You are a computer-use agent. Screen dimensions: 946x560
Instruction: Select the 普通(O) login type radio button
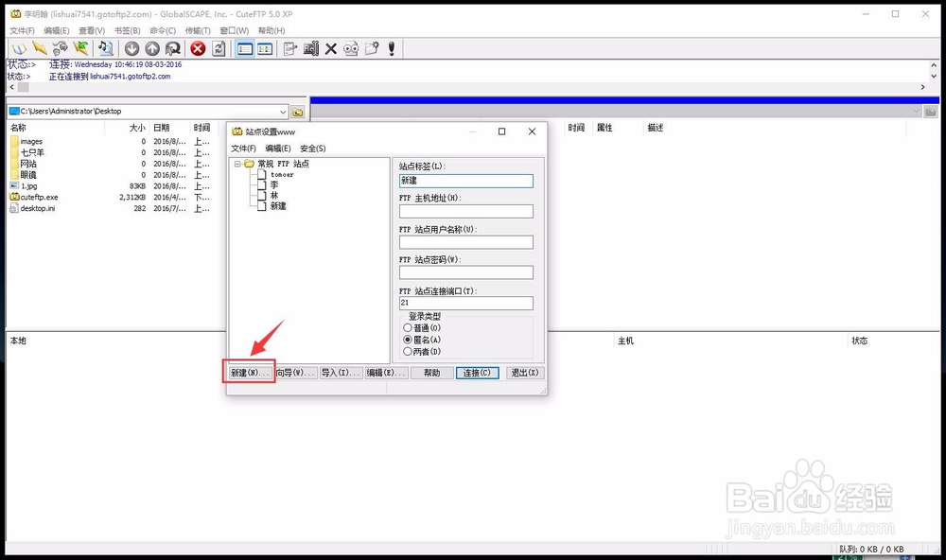(407, 326)
